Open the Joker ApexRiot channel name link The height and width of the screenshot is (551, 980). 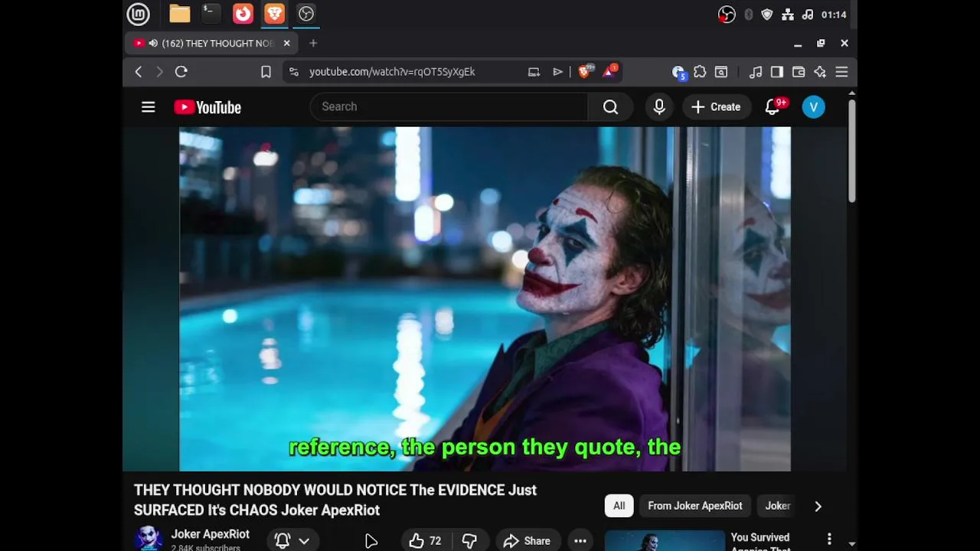pyautogui.click(x=210, y=534)
